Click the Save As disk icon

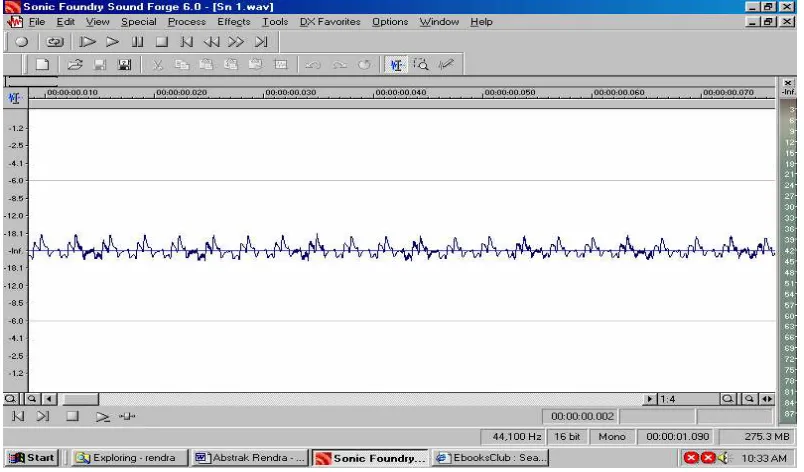click(125, 65)
